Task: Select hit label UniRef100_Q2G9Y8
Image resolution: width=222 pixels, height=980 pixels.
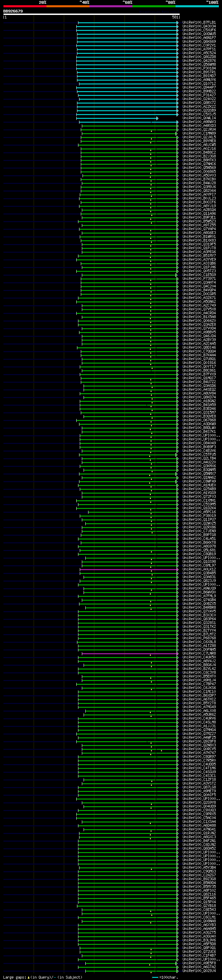Action: pyautogui.click(x=199, y=802)
